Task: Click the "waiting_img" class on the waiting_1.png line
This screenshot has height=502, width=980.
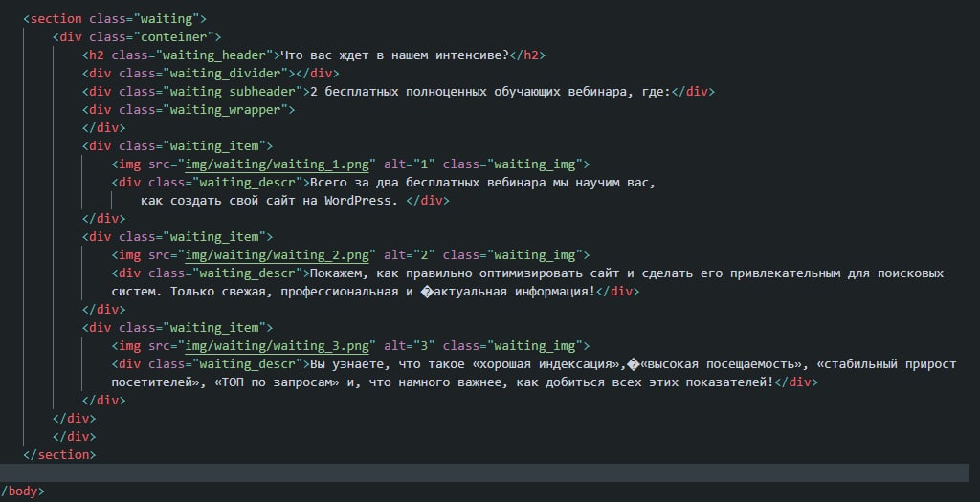Action: click(534, 164)
